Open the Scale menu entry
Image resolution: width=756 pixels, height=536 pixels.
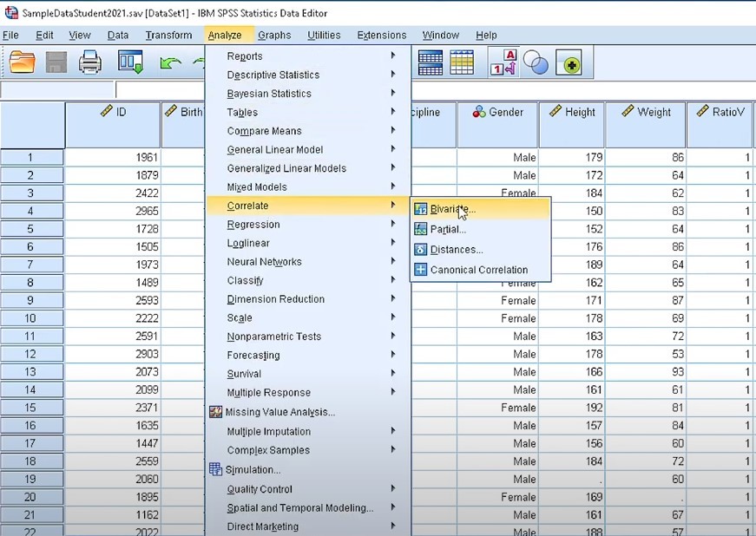309,317
